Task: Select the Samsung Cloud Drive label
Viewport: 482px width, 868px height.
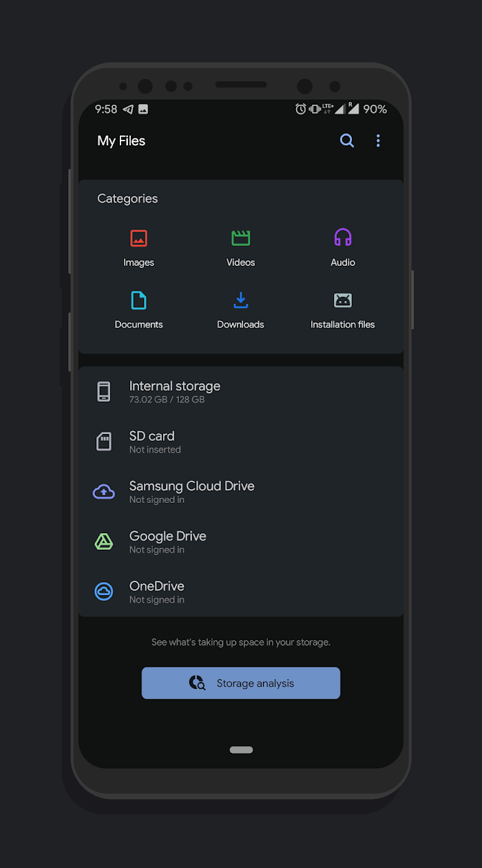Action: 192,486
